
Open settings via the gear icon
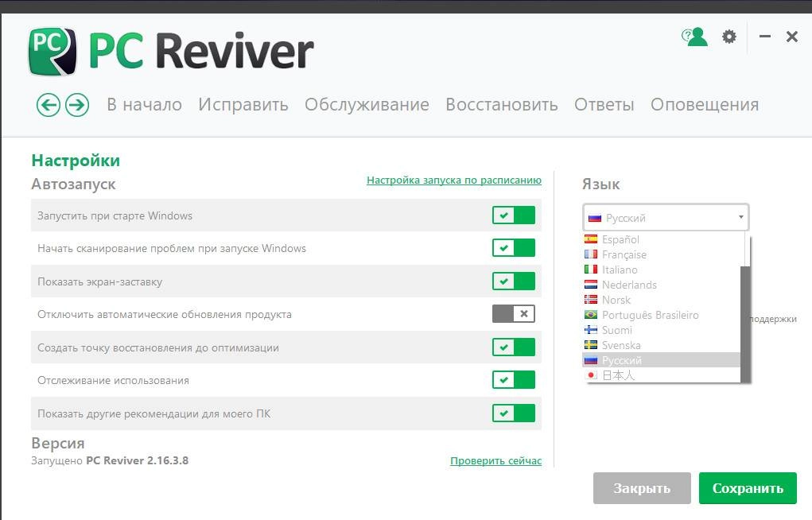pyautogui.click(x=729, y=37)
